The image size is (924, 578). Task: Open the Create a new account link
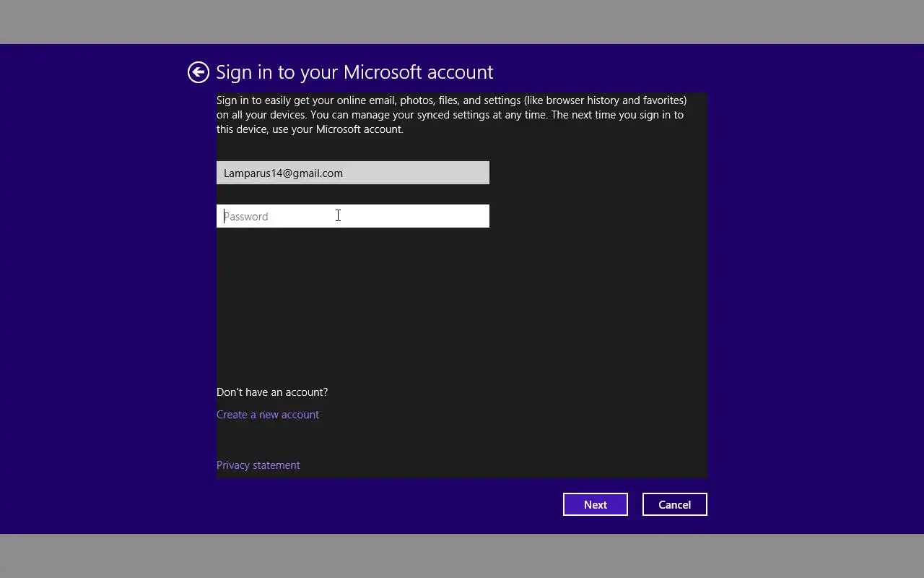coord(268,415)
